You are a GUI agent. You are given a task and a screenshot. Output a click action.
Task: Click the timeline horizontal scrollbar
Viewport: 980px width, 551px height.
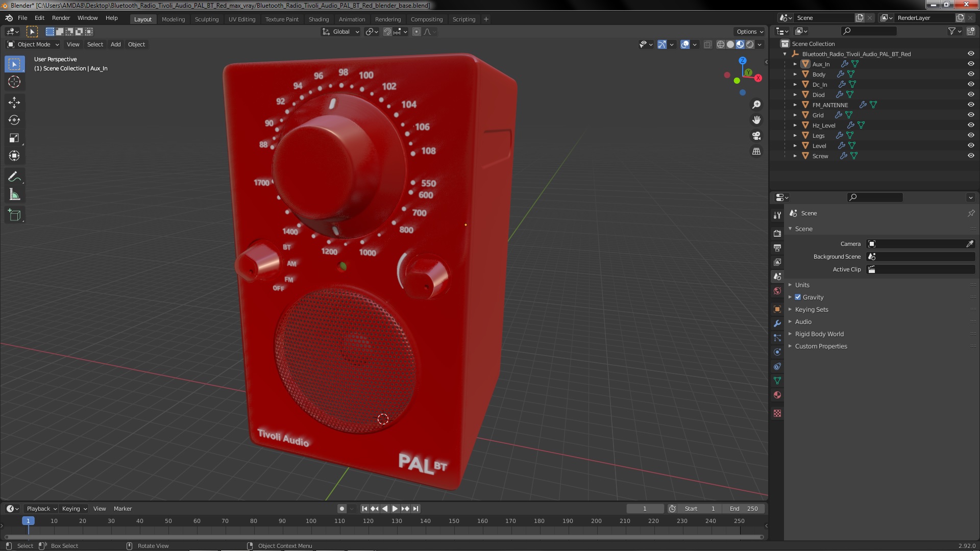pos(384,537)
